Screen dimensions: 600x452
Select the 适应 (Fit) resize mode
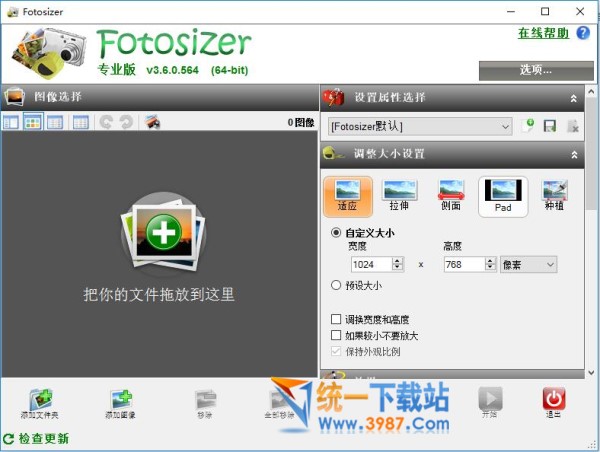pos(347,196)
